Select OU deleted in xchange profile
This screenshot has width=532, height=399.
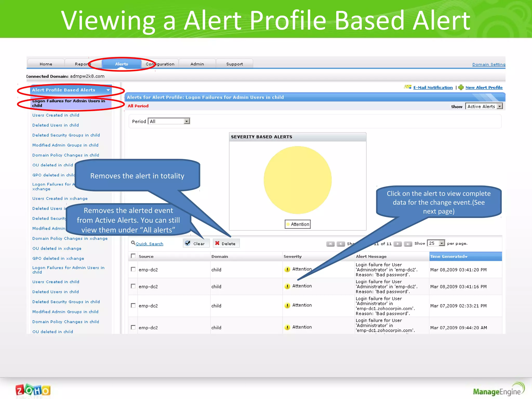(57, 248)
